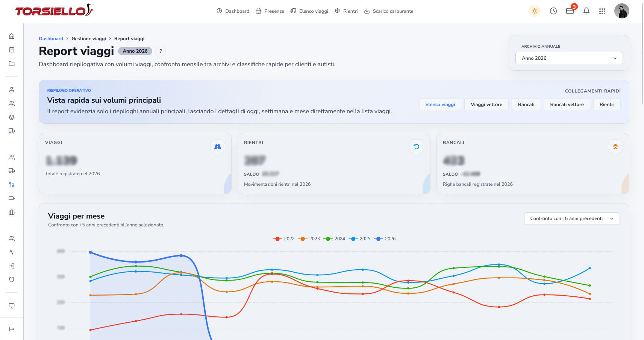
Task: Open the Confronto con i 5 anni precedenti dropdown
Action: click(572, 219)
